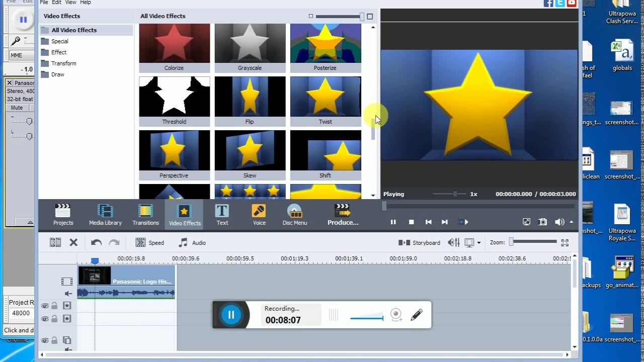
Task: Take a snapshot with the preview camera icon
Action: tap(543, 222)
